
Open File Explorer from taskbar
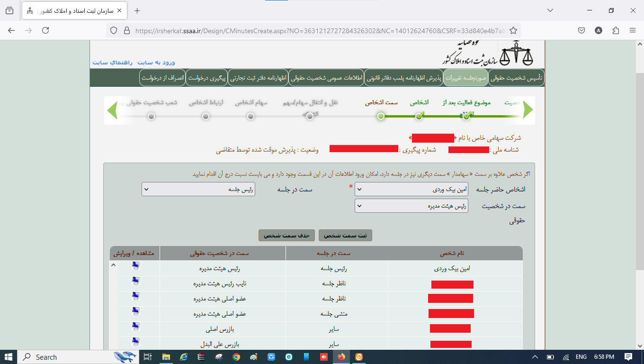pyautogui.click(x=166, y=357)
